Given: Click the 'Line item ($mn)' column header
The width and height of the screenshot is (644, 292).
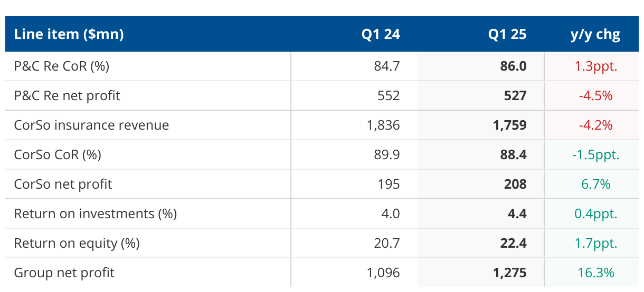Looking at the screenshot, I should 69,35.
